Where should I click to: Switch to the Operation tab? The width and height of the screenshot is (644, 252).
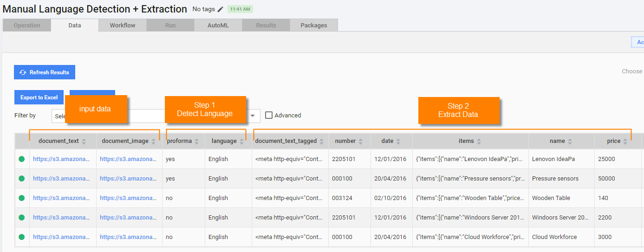point(27,26)
